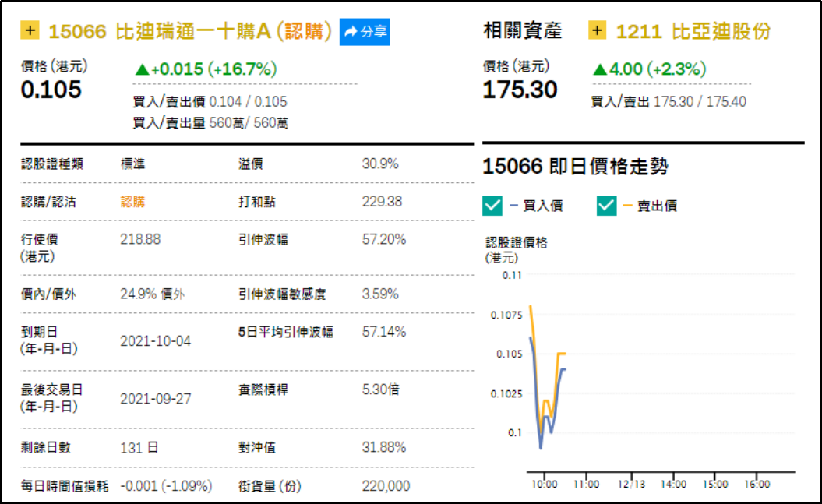Viewport: 822px width, 504px height.
Task: Select the last trading date 2021-09-27
Action: pyautogui.click(x=155, y=399)
